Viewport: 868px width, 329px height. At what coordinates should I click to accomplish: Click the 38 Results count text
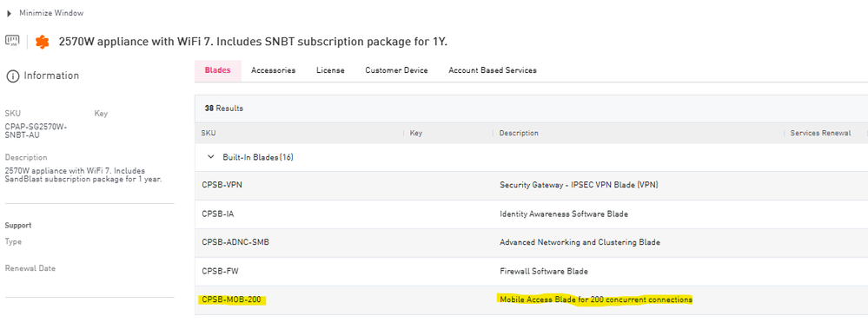[223, 109]
